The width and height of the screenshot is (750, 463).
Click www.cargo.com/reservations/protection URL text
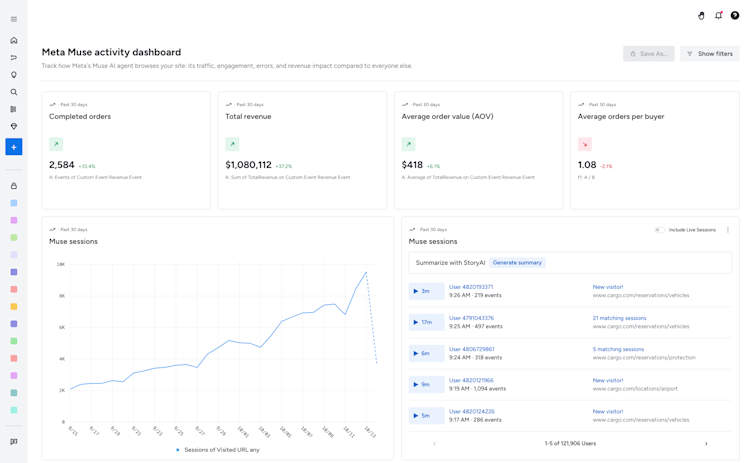tap(644, 358)
